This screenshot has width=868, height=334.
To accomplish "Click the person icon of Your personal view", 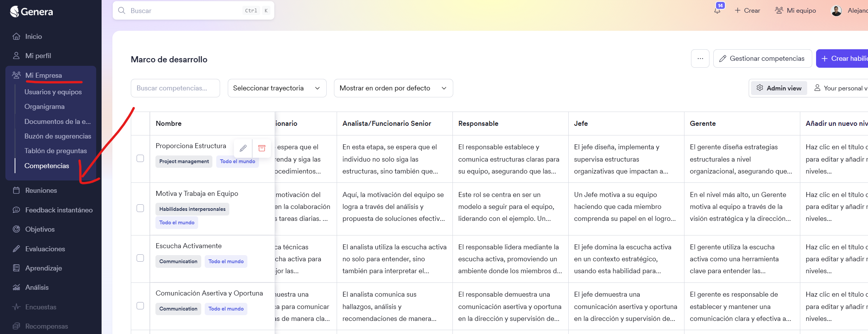I will point(817,88).
